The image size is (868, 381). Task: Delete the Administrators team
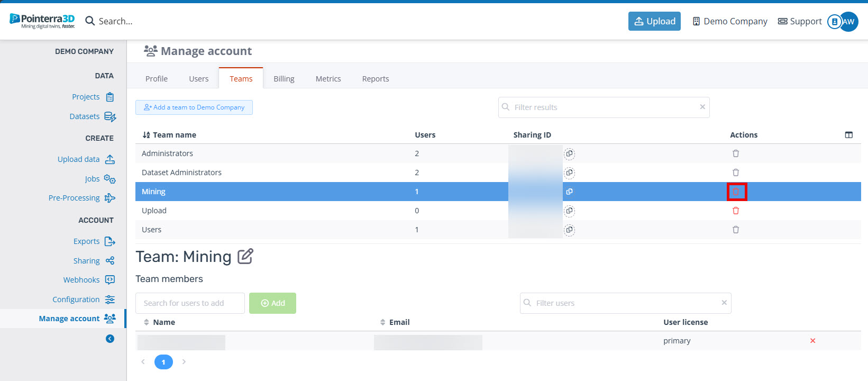(736, 153)
